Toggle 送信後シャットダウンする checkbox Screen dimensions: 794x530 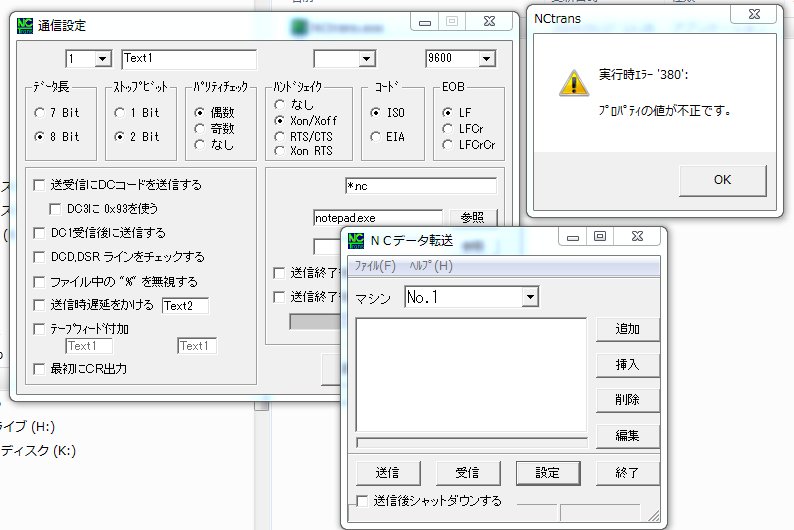coord(364,501)
